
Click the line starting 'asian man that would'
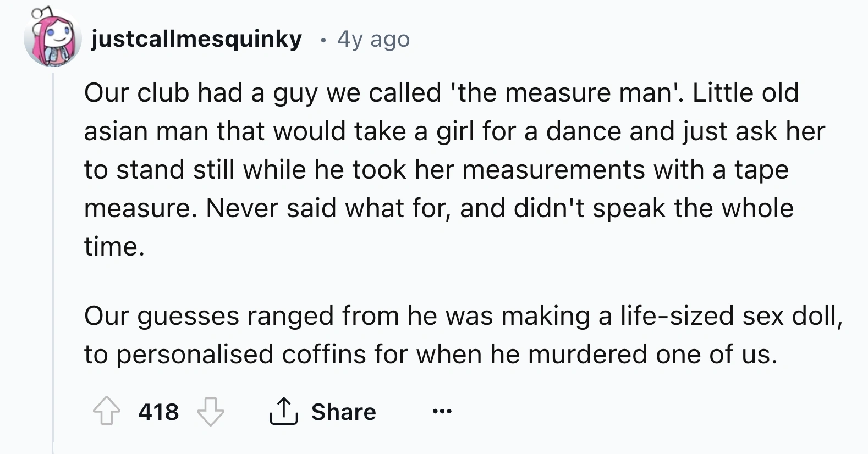454,131
